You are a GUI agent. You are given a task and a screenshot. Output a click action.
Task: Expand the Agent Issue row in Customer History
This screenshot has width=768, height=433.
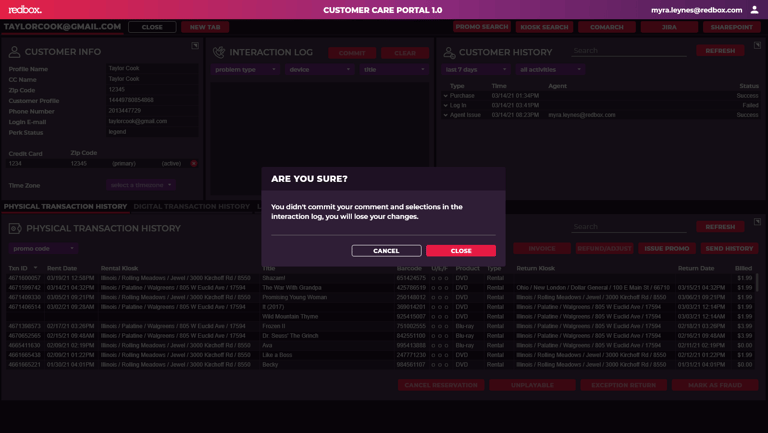pos(445,115)
